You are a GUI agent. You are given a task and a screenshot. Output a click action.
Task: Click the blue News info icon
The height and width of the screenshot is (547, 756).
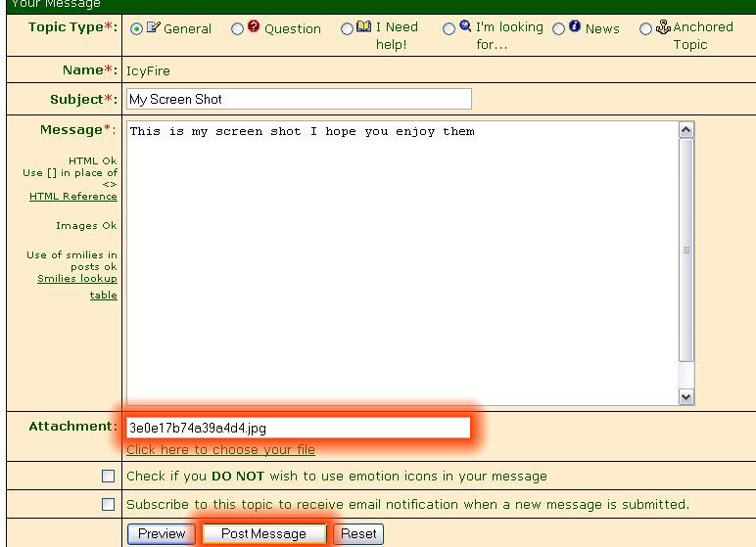click(575, 26)
